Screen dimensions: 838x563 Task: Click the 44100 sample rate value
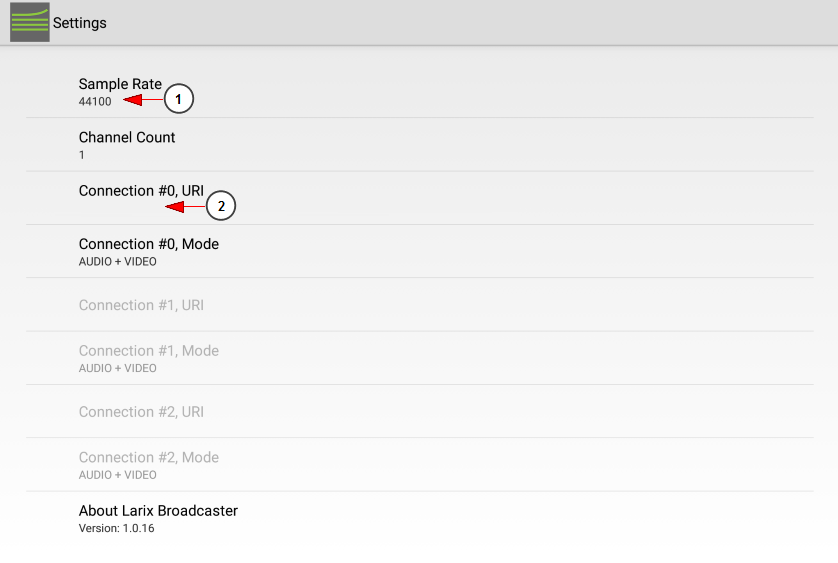pyautogui.click(x=95, y=102)
